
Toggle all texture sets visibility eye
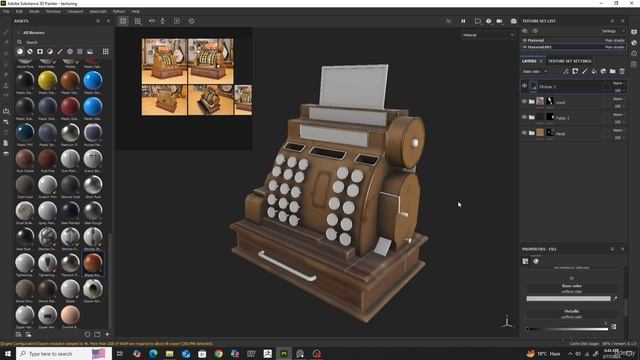click(525, 31)
